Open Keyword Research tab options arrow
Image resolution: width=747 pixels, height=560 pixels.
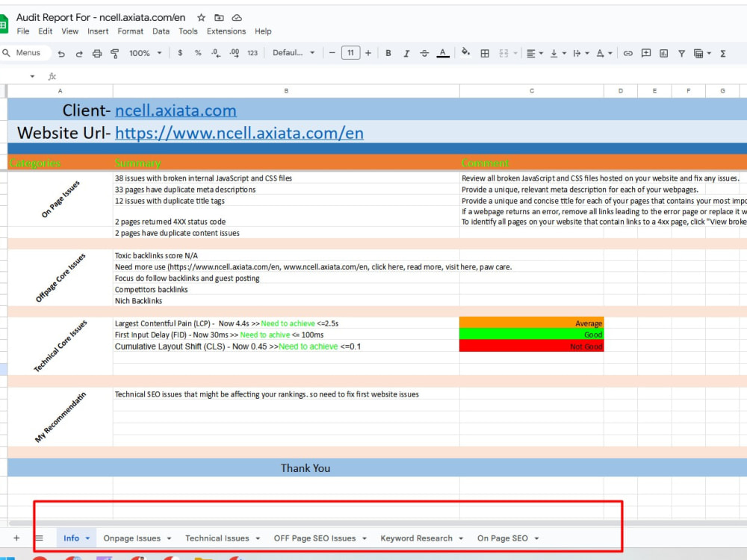(x=461, y=538)
